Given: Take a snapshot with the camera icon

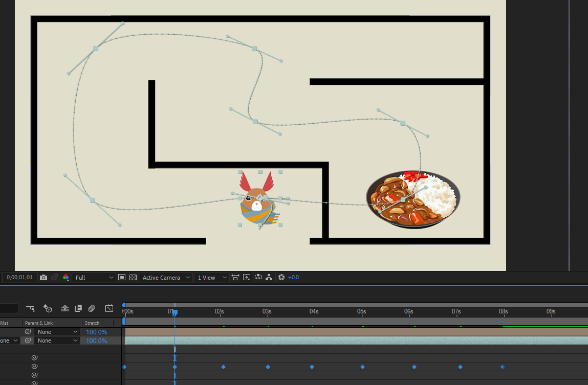Looking at the screenshot, I should point(43,278).
